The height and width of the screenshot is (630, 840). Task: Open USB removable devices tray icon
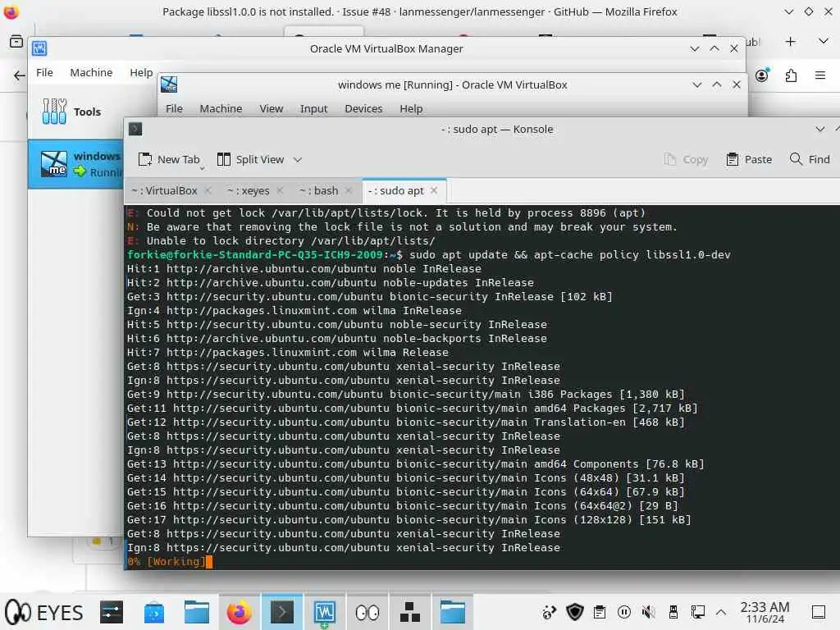(x=673, y=612)
